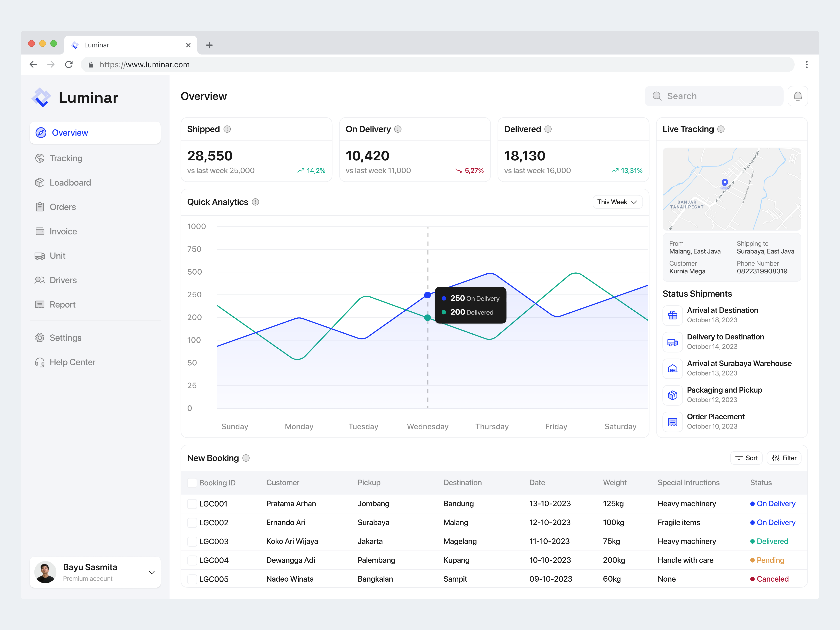Image resolution: width=840 pixels, height=630 pixels.
Task: Select the LGC005 row checkbox
Action: (192, 579)
